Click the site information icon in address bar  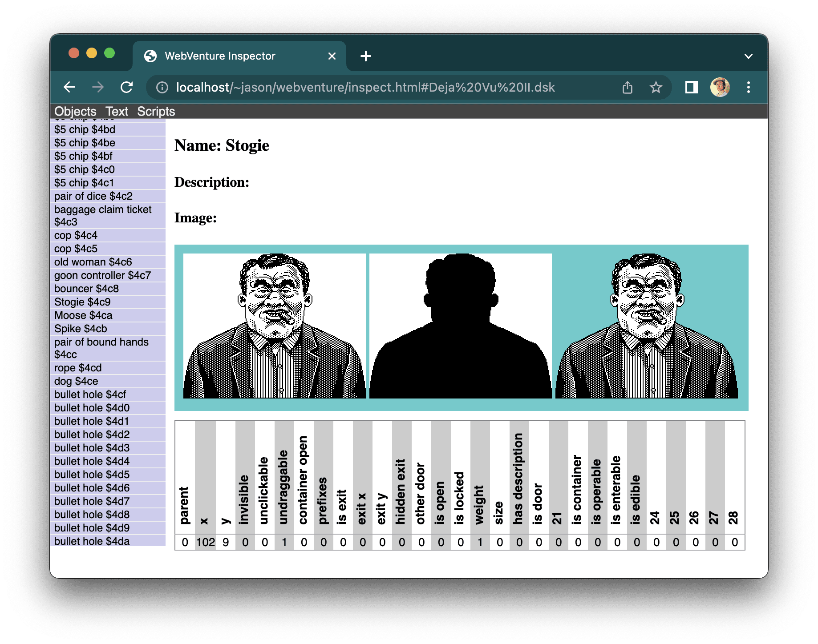pos(162,88)
